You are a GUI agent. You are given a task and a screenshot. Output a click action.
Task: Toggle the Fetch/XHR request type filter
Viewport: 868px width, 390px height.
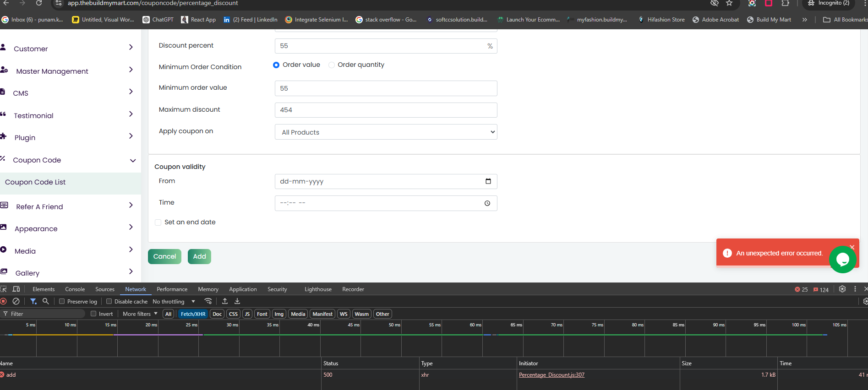click(193, 314)
